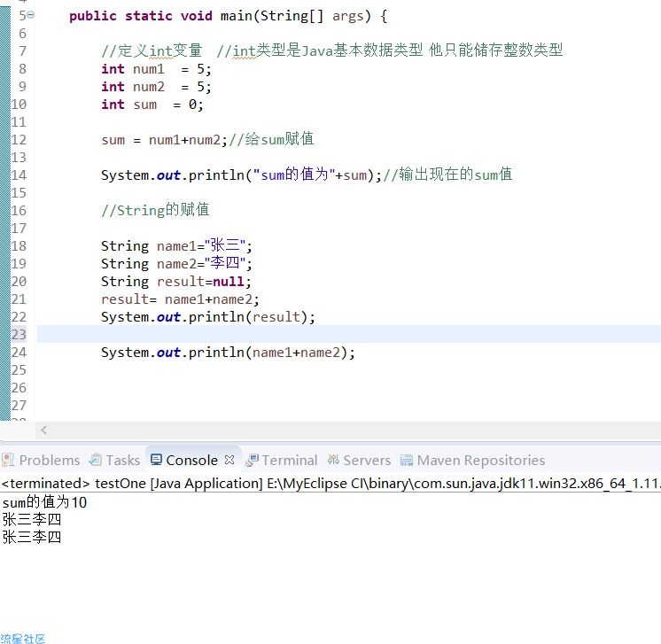This screenshot has width=661, height=644.
Task: Click the 'result= name1+name2;' line
Action: tap(180, 299)
